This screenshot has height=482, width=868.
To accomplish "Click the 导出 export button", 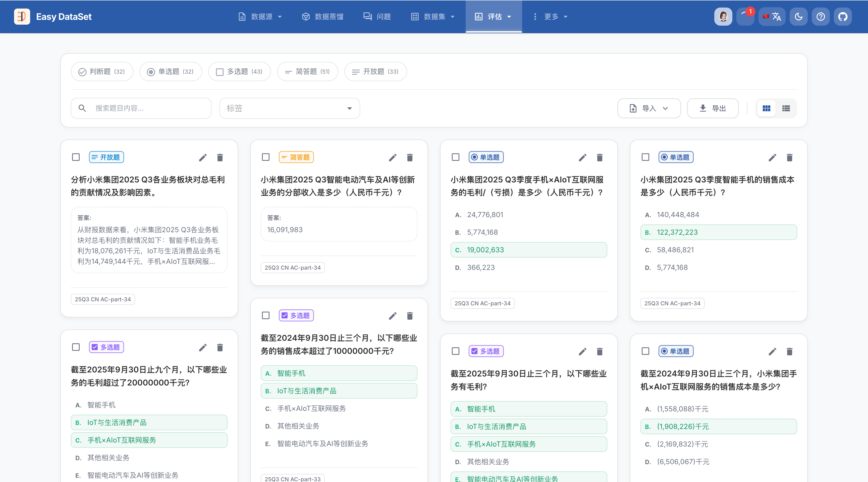I will [713, 108].
